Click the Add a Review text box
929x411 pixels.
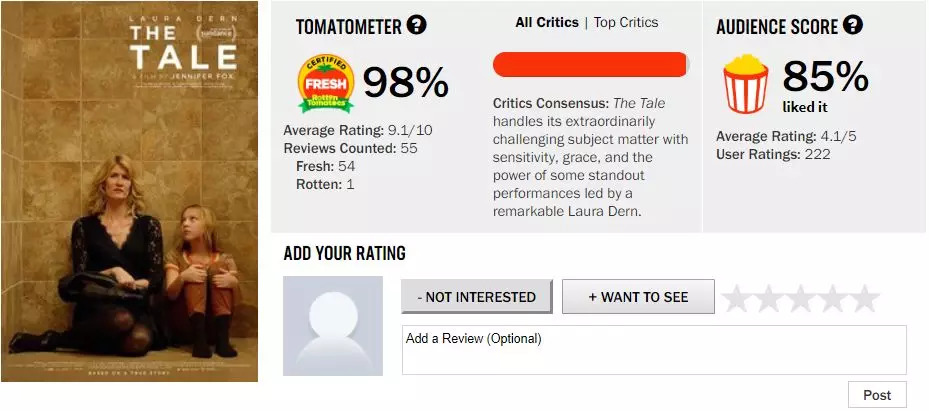pyautogui.click(x=654, y=350)
